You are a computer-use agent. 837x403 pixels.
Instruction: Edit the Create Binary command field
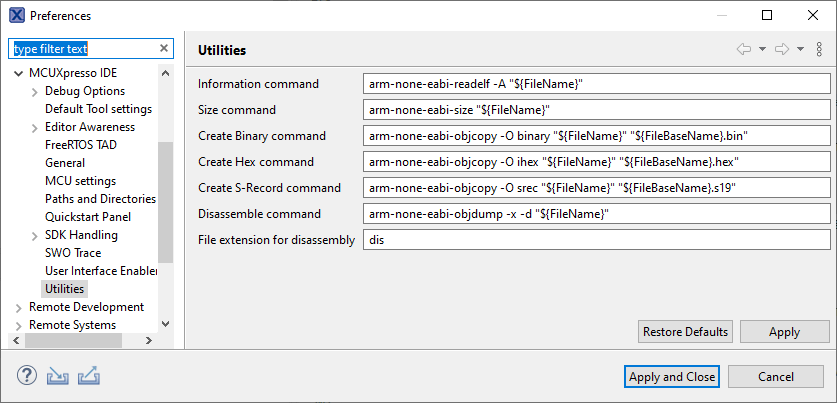(596, 136)
